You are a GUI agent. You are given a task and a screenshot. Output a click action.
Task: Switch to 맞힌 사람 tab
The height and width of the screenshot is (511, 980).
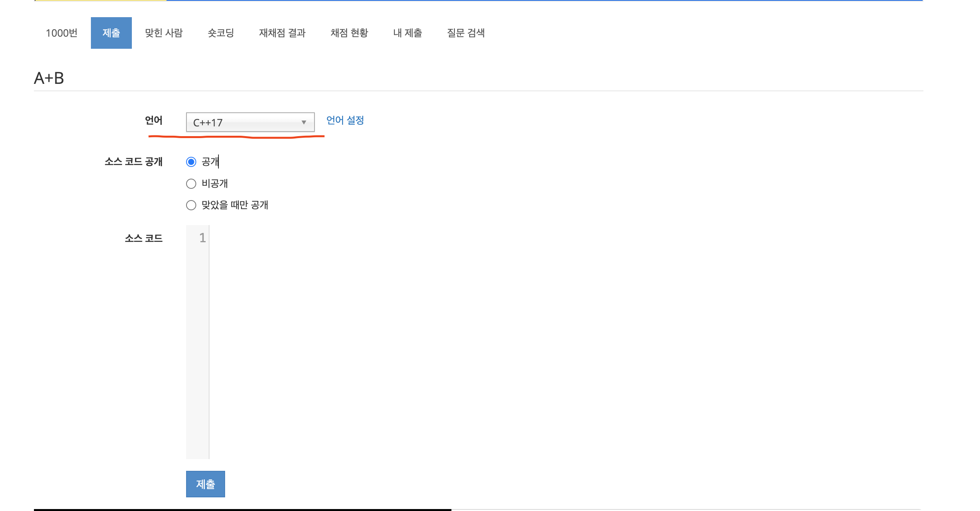click(x=164, y=33)
